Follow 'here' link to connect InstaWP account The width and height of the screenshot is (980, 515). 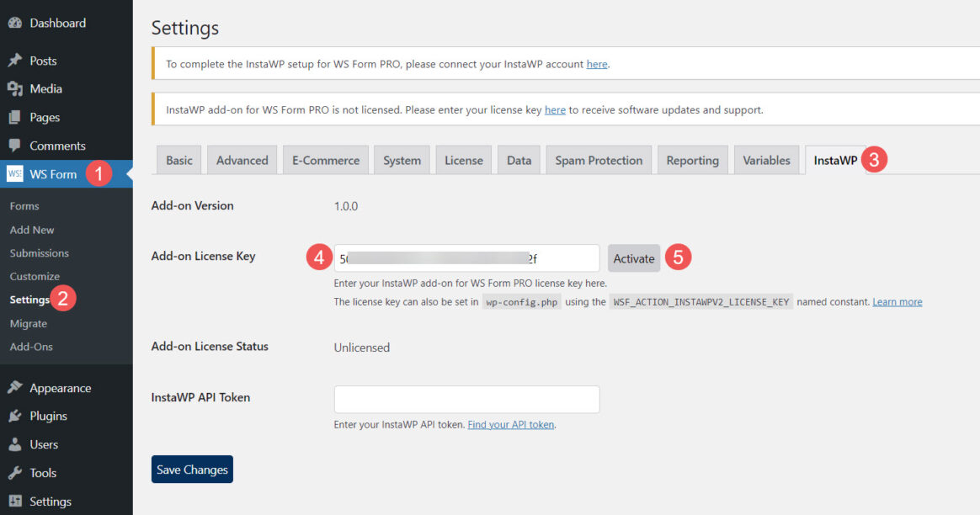coord(597,64)
